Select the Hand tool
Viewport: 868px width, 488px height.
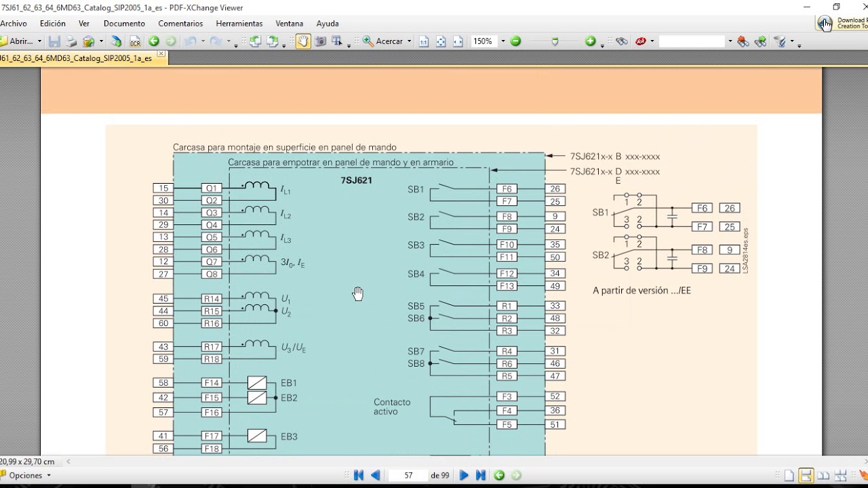pos(302,41)
